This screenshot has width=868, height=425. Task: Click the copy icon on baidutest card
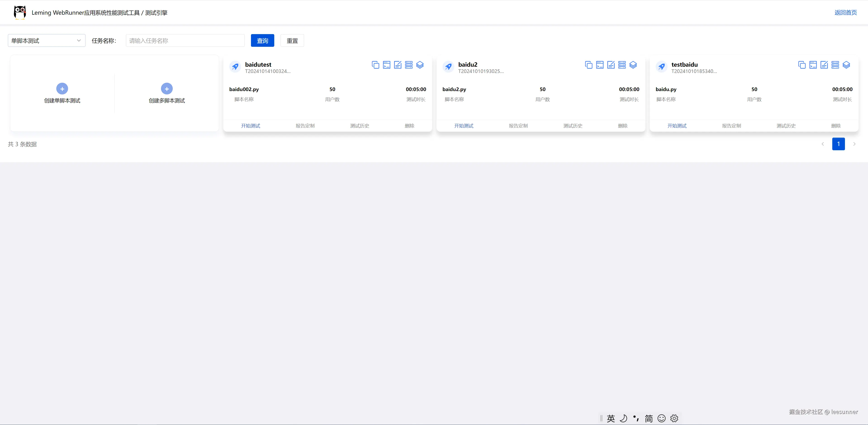[375, 65]
